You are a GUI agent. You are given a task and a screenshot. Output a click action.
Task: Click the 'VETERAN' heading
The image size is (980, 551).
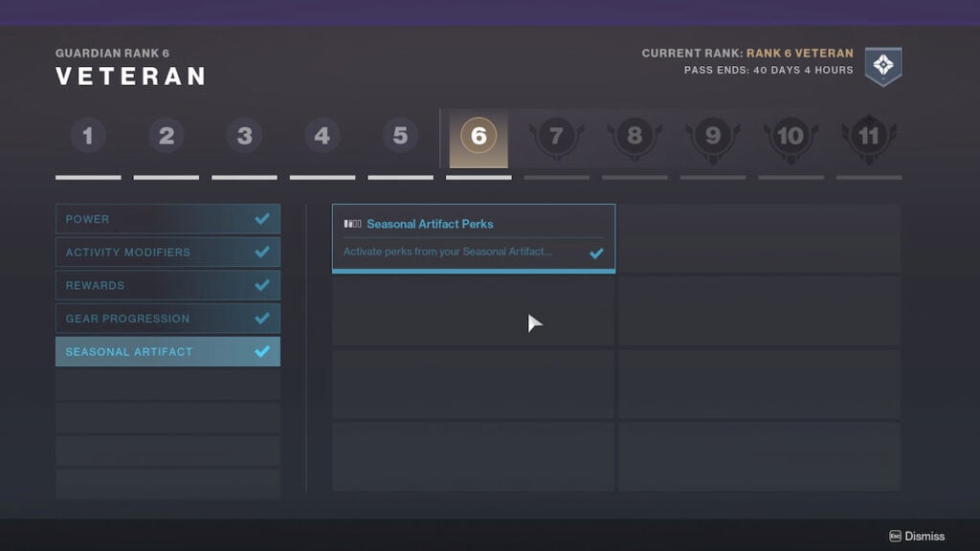(131, 77)
